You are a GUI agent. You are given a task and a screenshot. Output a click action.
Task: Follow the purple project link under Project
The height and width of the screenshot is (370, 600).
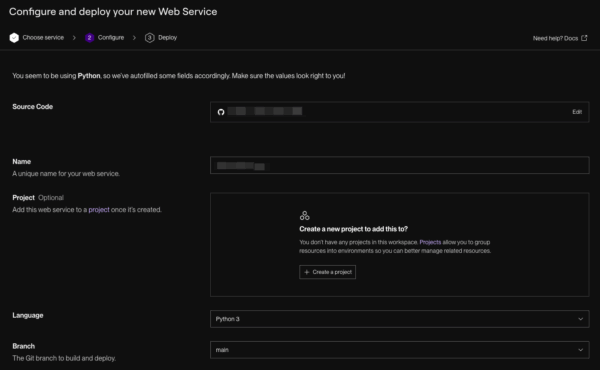(99, 210)
